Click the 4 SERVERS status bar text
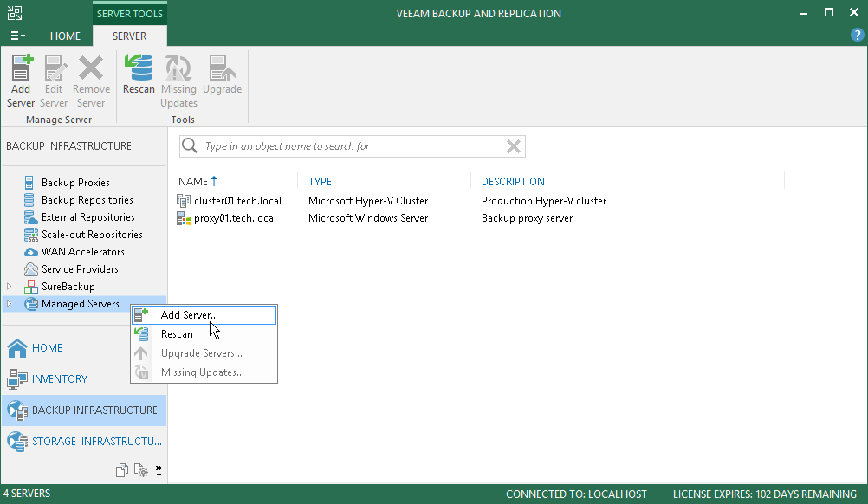The image size is (868, 504). point(27,494)
